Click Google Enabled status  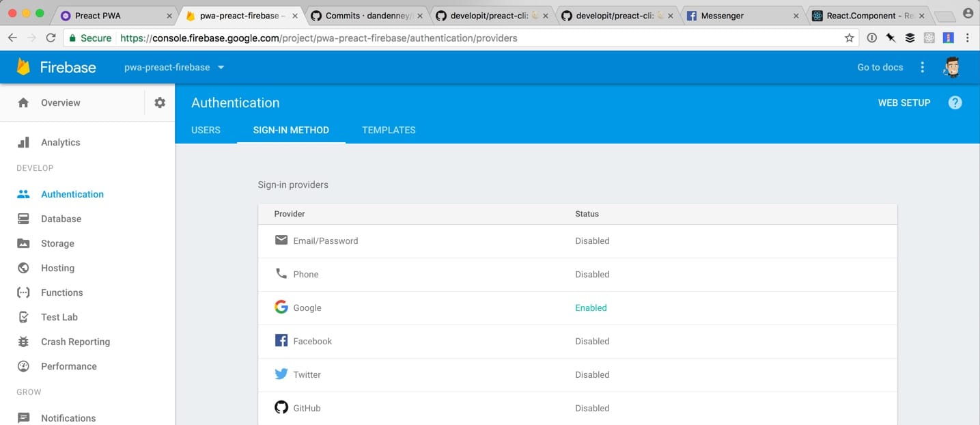click(x=591, y=307)
